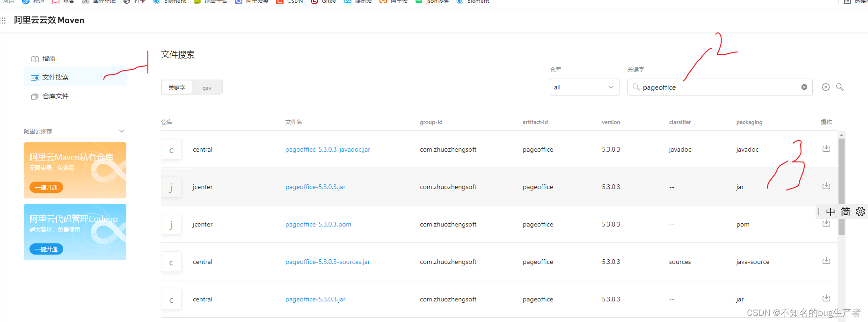Click the java-source packaging cell

[752, 262]
